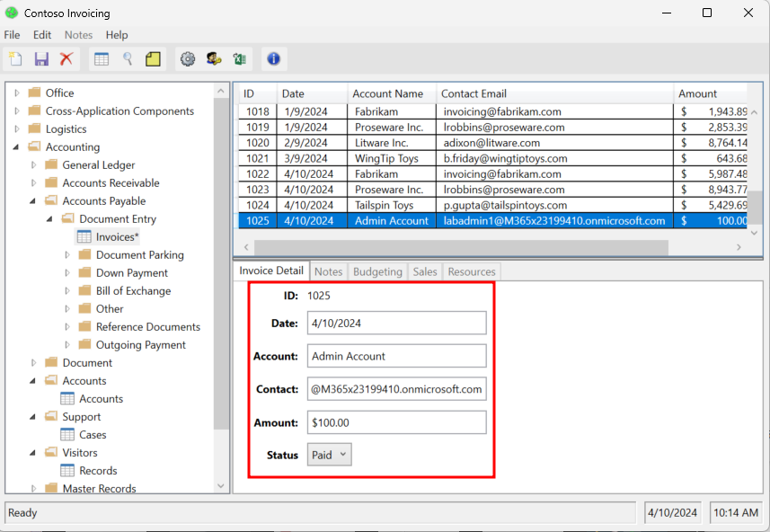The width and height of the screenshot is (770, 532).
Task: Click the Outgoing Payment folder icon
Action: coord(85,344)
